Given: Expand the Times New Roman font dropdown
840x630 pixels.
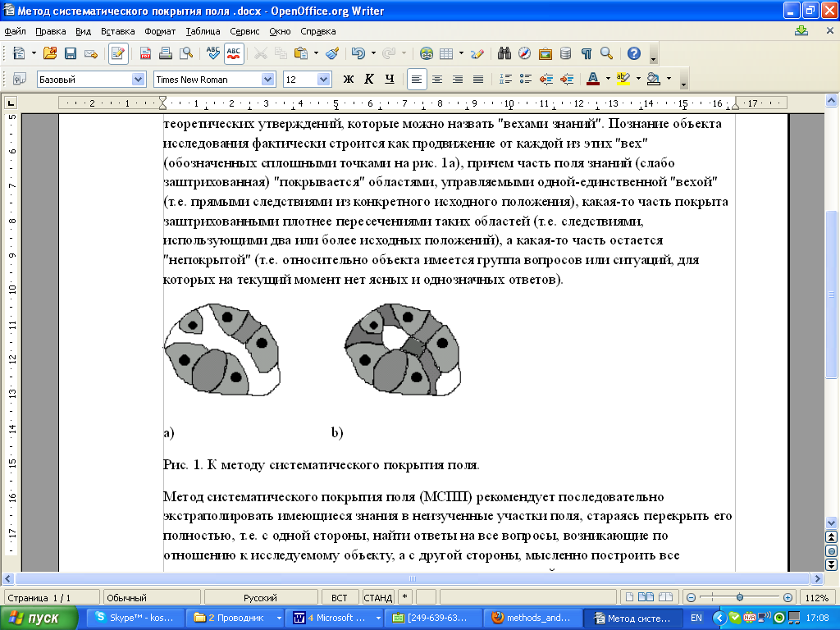Looking at the screenshot, I should point(268,80).
